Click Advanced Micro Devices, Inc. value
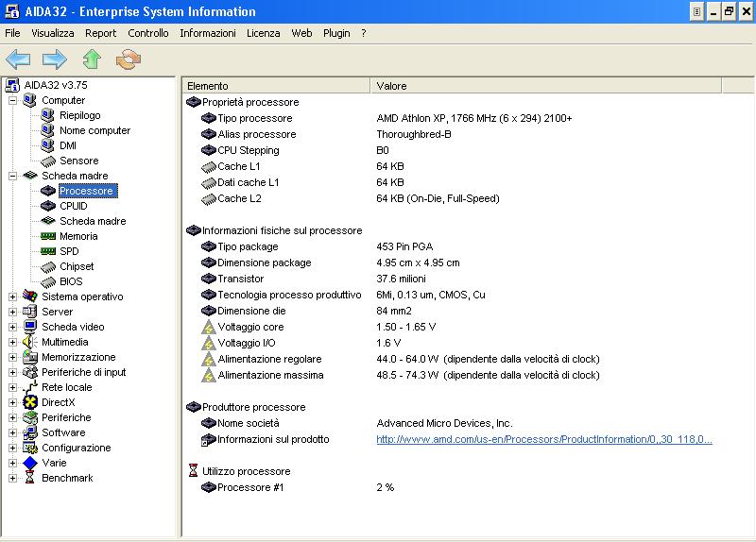The height and width of the screenshot is (542, 756). point(444,423)
